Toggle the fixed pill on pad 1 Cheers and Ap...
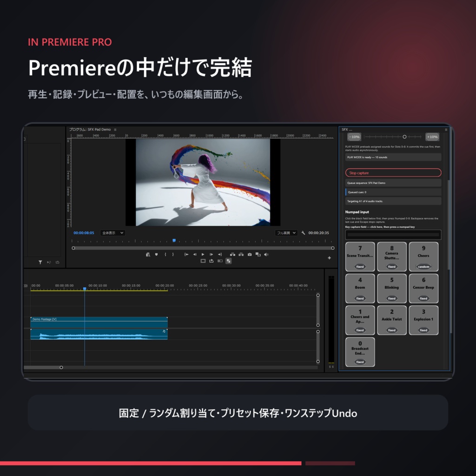The height and width of the screenshot is (476, 476). tap(360, 331)
